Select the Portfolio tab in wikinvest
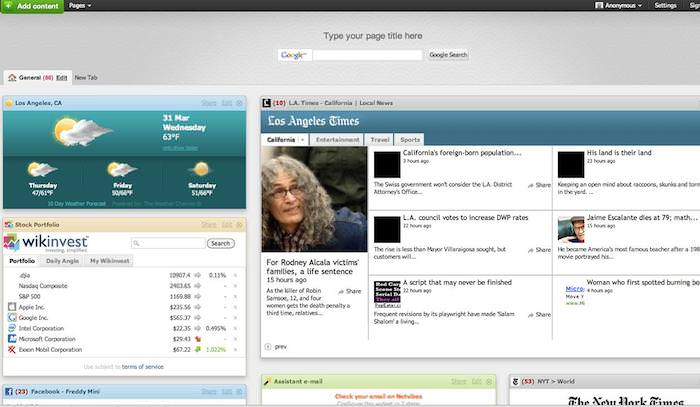The width and height of the screenshot is (700, 407). [22, 261]
